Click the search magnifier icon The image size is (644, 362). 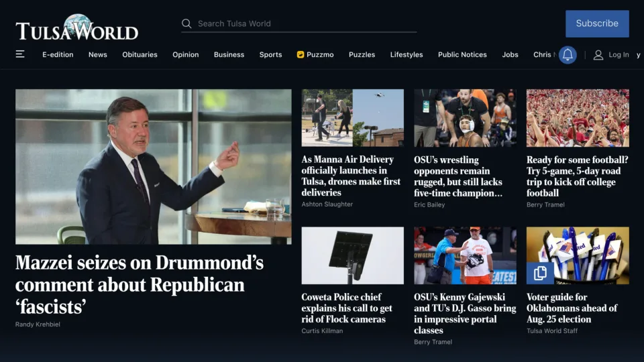point(186,24)
